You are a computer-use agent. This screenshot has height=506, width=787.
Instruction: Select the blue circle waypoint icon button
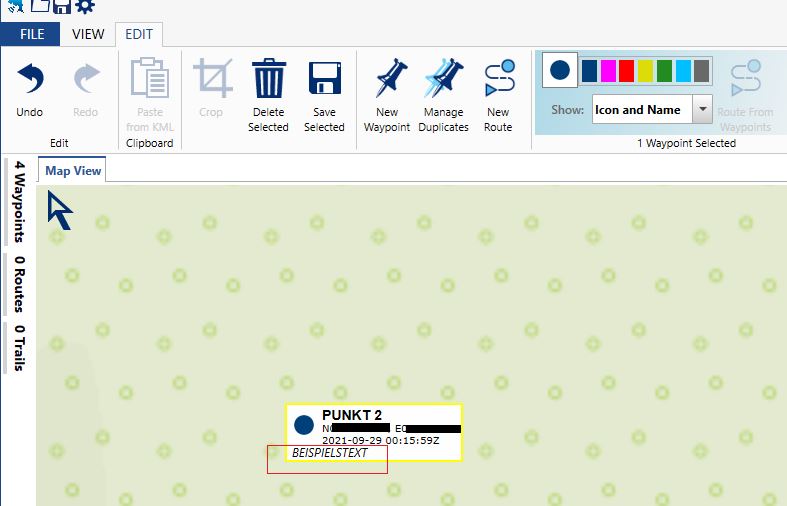coord(560,71)
